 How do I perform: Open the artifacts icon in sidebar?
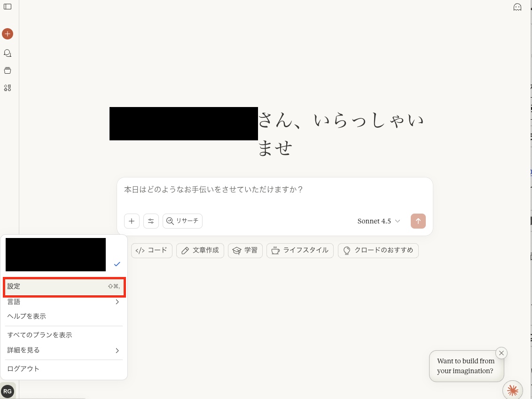click(8, 88)
